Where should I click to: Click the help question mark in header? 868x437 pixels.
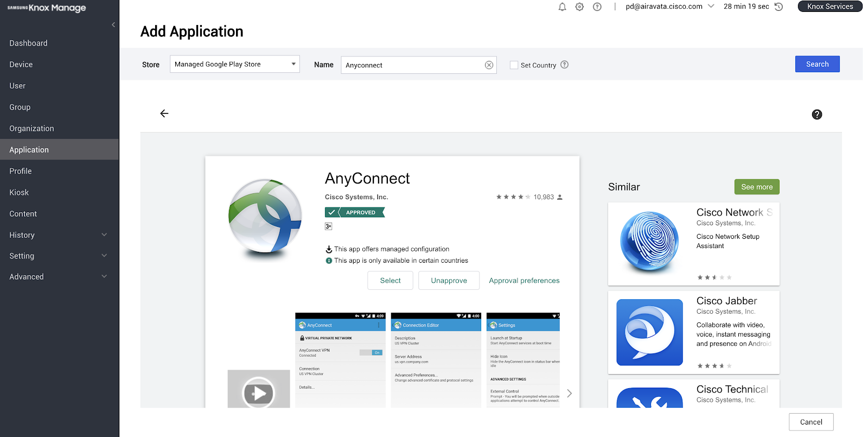pos(597,7)
